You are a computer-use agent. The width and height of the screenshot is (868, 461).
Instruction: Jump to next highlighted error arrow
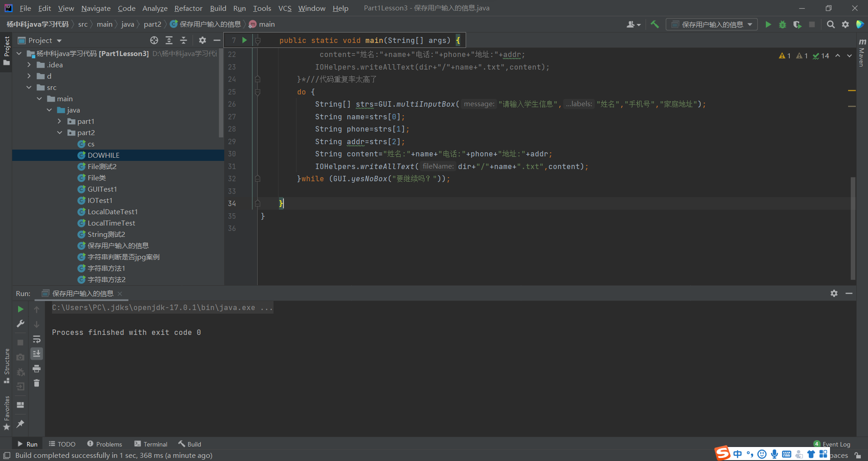tap(849, 56)
